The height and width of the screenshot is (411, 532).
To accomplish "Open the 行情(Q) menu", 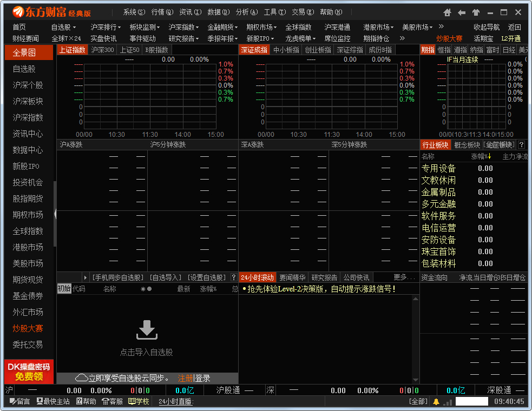I will tap(162, 12).
